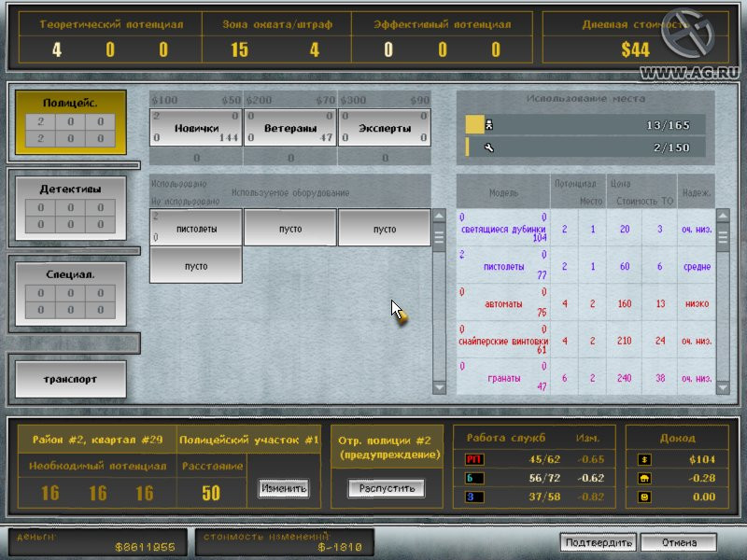Select the гранаты model row
This screenshot has width=747, height=560.
(586, 377)
